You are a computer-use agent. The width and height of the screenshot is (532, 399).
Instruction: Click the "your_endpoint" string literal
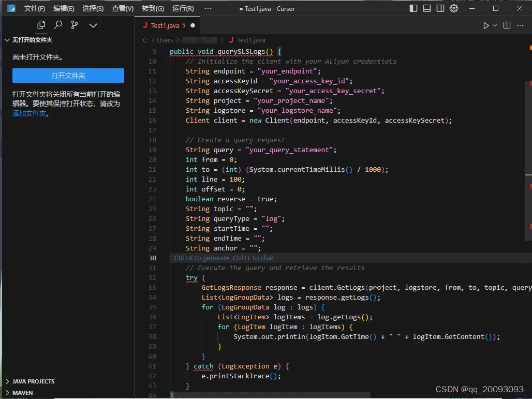pyautogui.click(x=287, y=71)
